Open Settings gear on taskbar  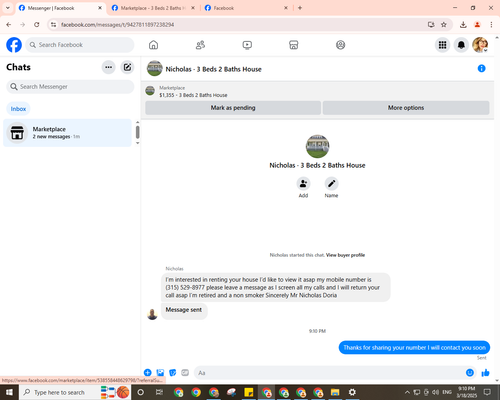[352, 392]
